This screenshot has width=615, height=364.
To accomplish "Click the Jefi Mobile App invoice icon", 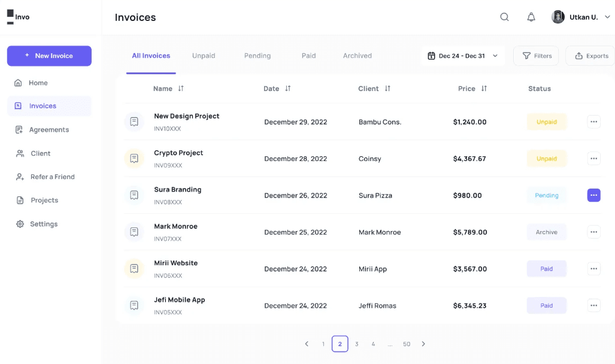I will coord(134,305).
